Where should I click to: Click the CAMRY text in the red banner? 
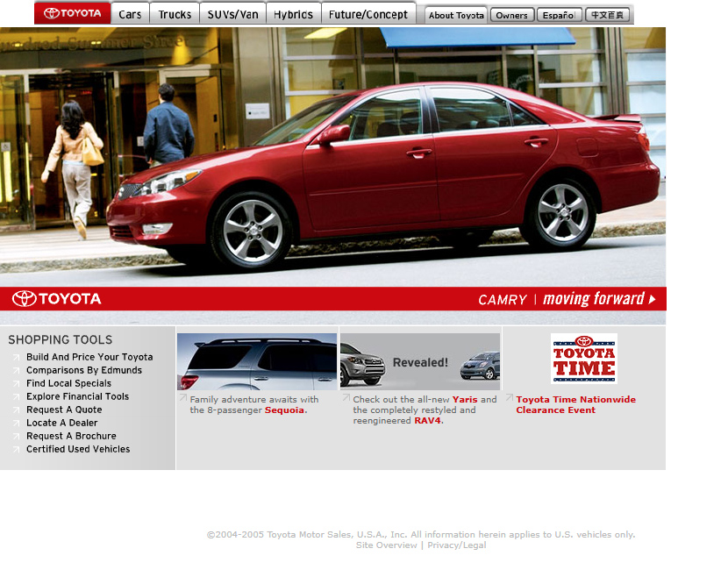point(503,300)
